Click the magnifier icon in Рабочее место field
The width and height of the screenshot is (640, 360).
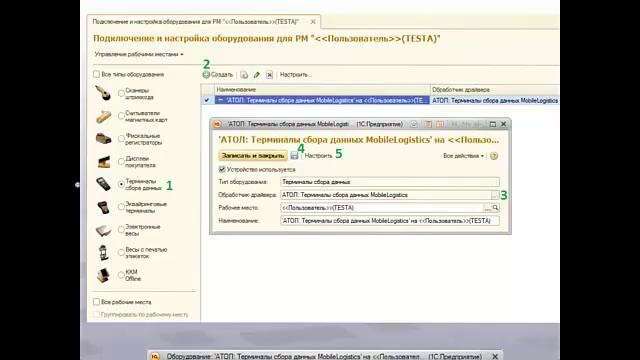point(496,208)
